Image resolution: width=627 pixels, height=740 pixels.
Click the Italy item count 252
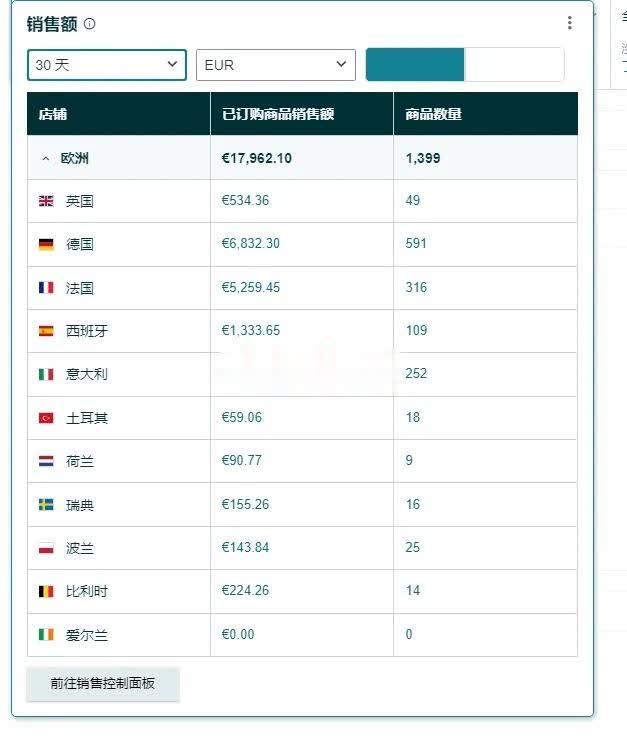point(416,373)
